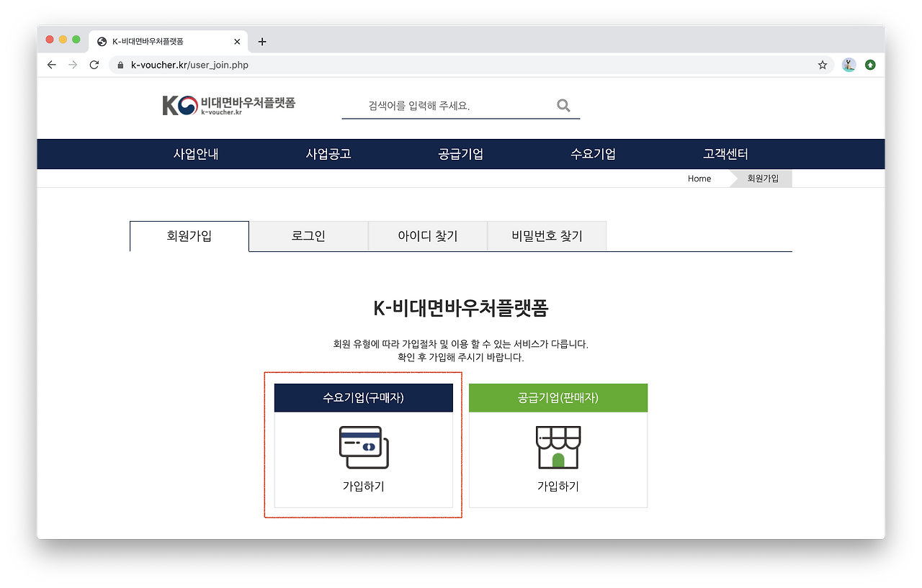922x588 pixels.
Task: Click 가입하기 under 공급기업(판매자)
Action: [558, 487]
